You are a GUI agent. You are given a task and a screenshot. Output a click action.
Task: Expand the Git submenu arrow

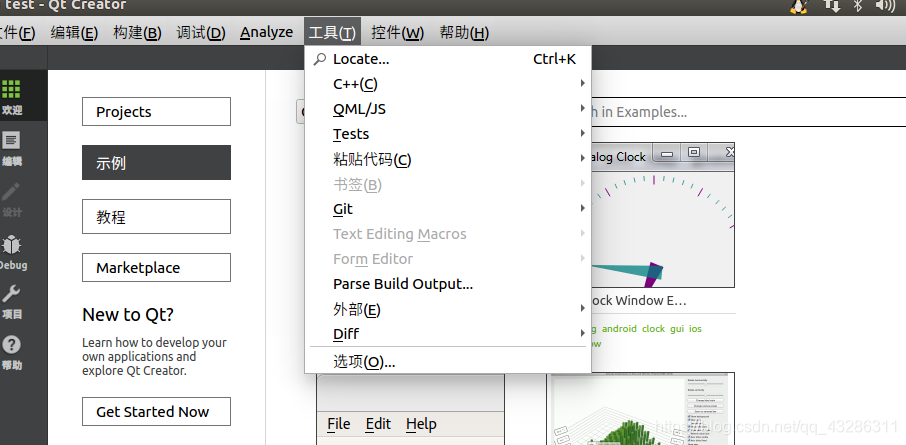click(582, 209)
